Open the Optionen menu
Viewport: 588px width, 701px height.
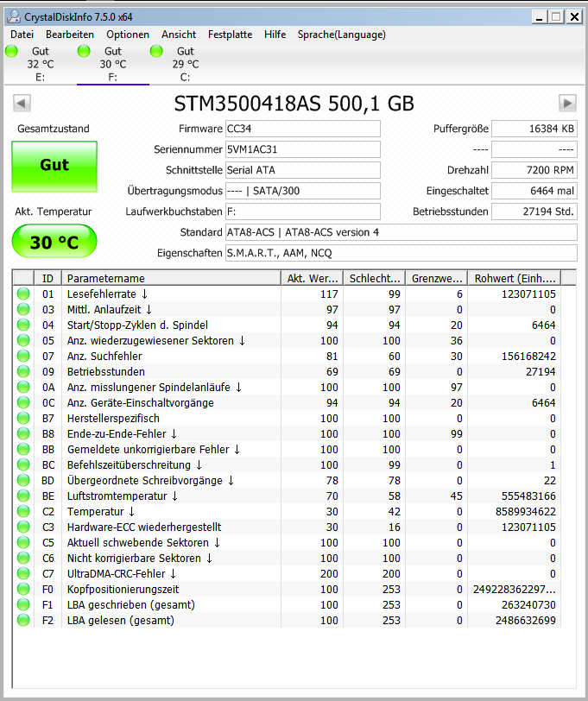point(128,35)
